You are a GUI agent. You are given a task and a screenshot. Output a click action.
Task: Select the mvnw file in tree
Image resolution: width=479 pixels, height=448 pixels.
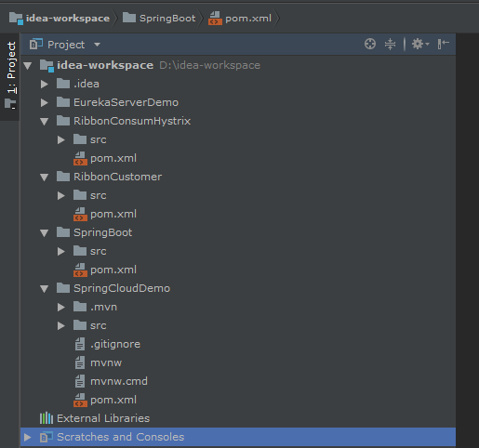click(x=106, y=362)
